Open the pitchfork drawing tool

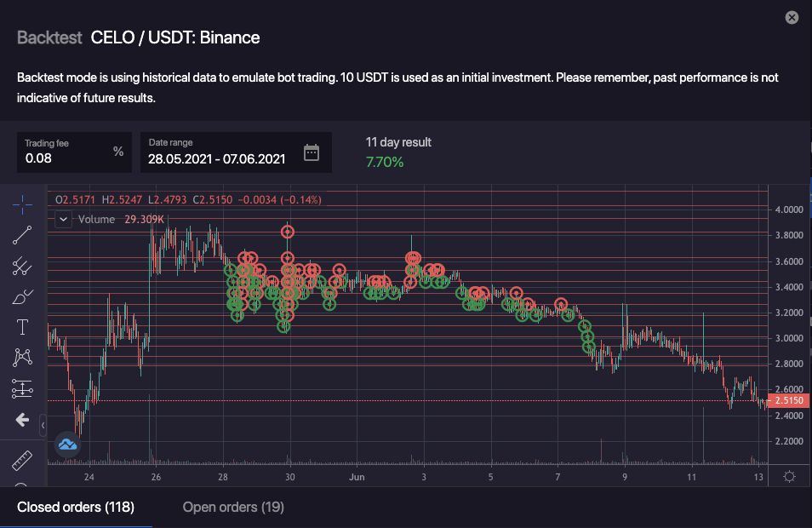[22, 267]
